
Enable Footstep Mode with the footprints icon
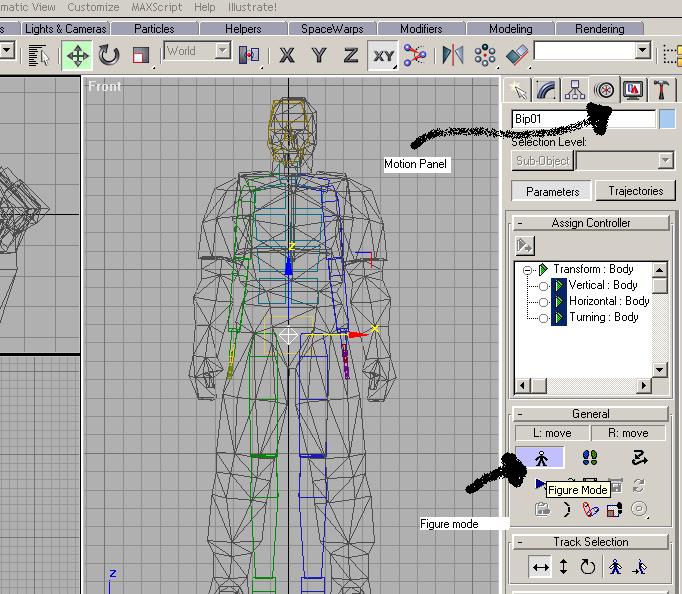[589, 458]
